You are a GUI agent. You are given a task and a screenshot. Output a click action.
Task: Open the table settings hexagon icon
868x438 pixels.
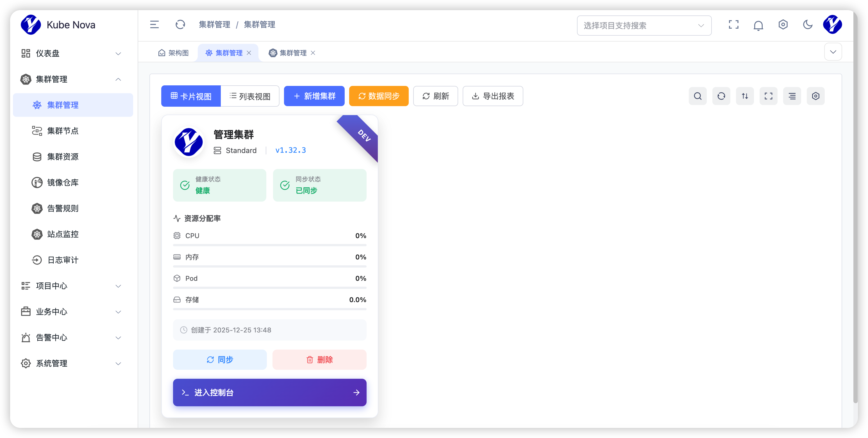pyautogui.click(x=815, y=96)
